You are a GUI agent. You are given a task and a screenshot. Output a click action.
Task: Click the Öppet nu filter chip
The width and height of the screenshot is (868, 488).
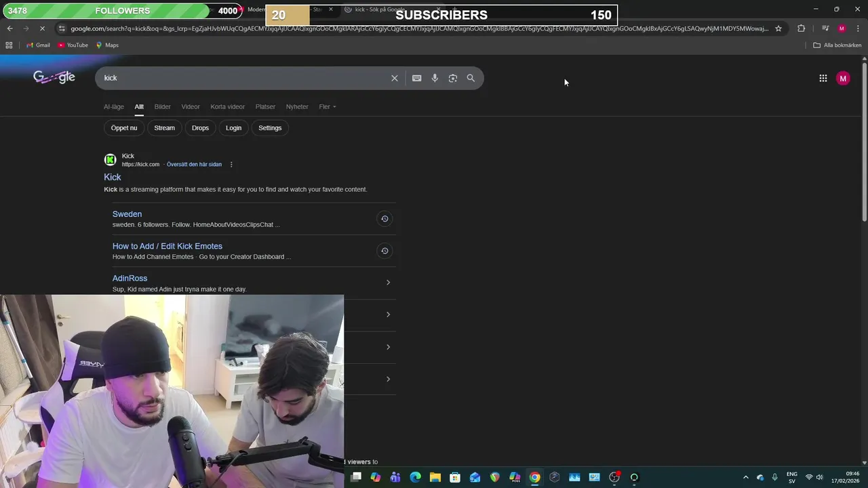click(x=124, y=128)
